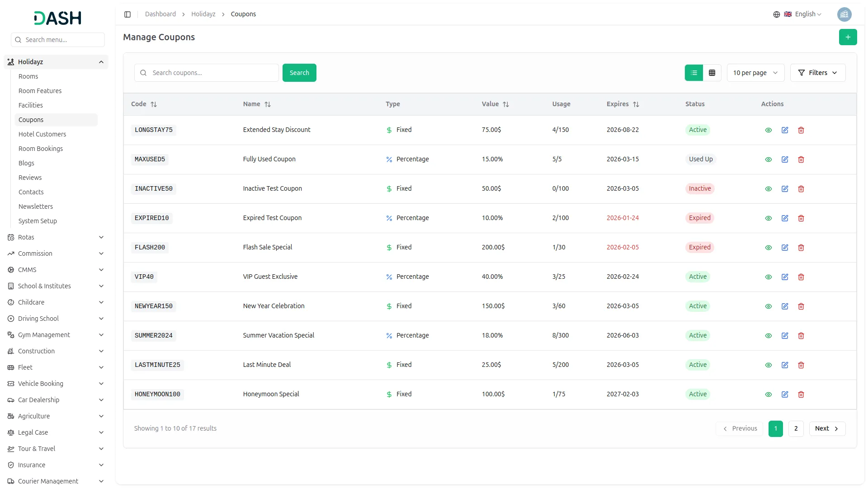Open Room Bookings in the sidebar

point(41,149)
